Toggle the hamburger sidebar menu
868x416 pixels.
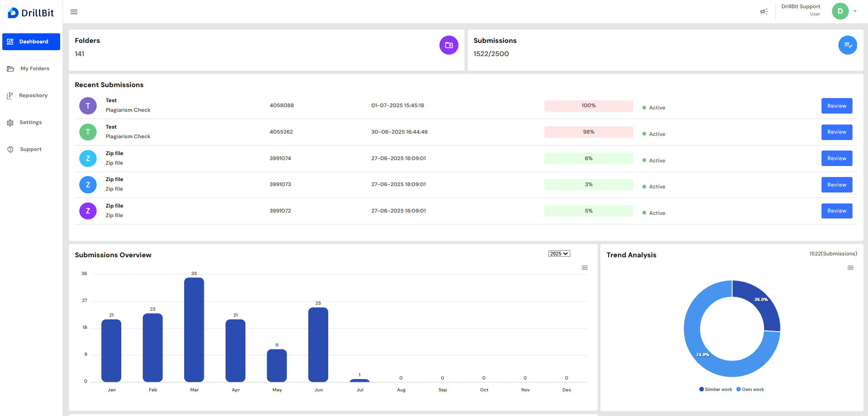point(74,12)
